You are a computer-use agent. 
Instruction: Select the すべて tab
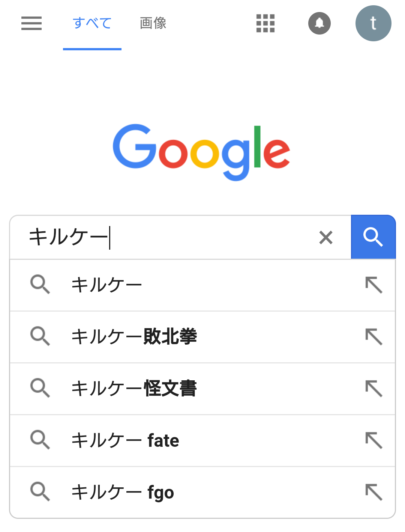tap(92, 23)
